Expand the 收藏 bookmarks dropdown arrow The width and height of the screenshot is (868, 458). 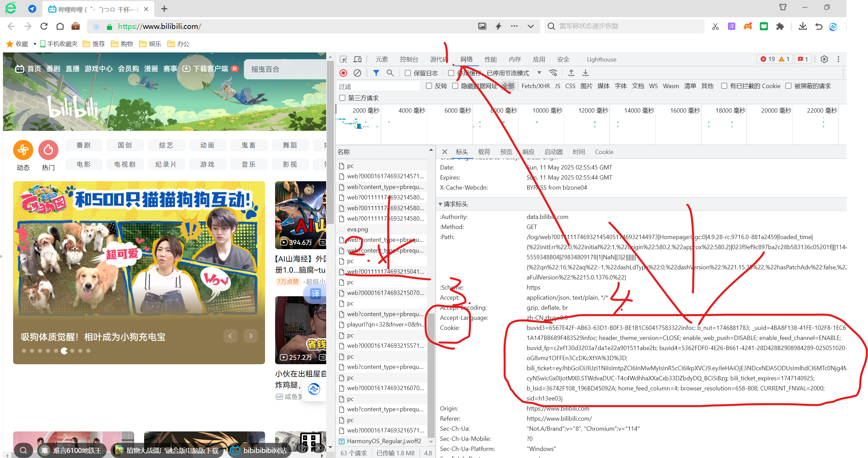tap(34, 44)
